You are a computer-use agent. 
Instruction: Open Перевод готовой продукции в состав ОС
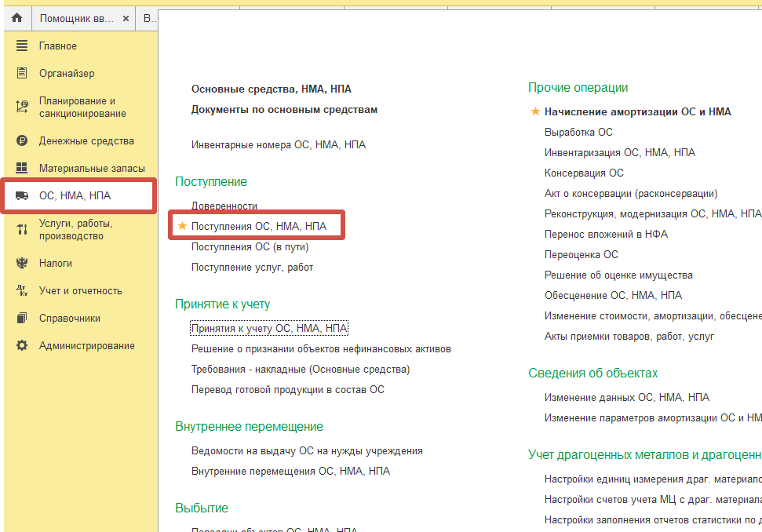(288, 390)
